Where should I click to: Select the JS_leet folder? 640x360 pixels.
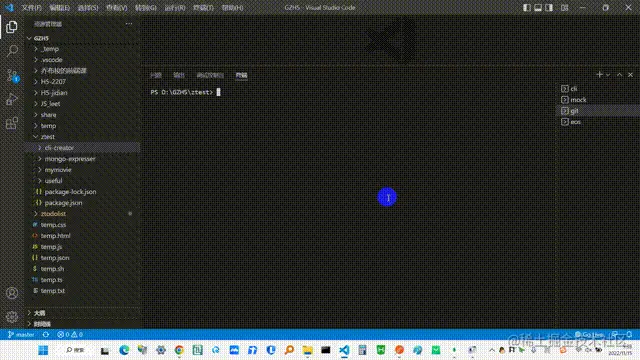[x=82, y=104]
